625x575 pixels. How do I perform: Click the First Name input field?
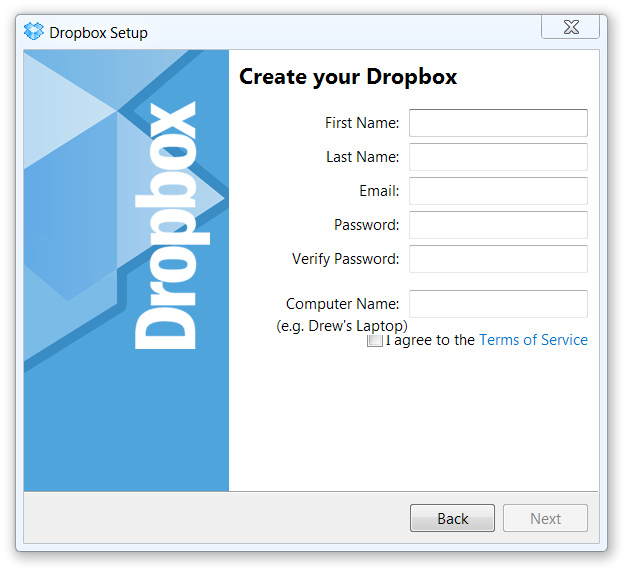tap(498, 123)
